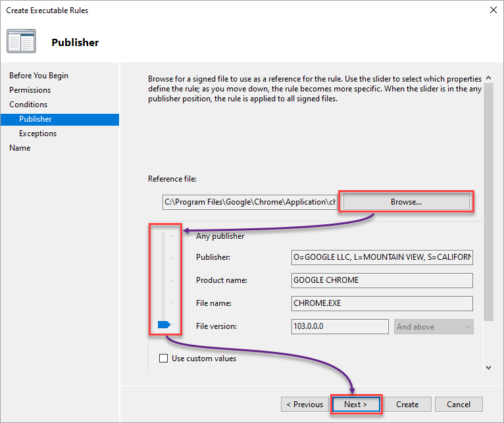Click the wizard page icon beside Publisher

pos(21,41)
